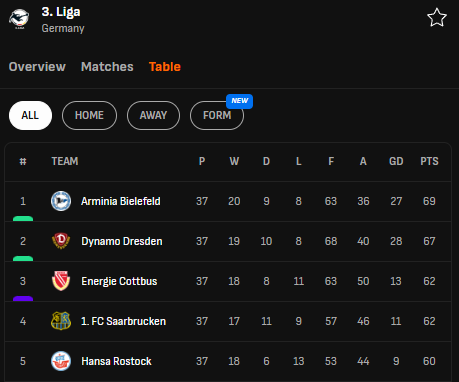Click the NEW badge on Form
The height and width of the screenshot is (382, 459).
pos(239,101)
